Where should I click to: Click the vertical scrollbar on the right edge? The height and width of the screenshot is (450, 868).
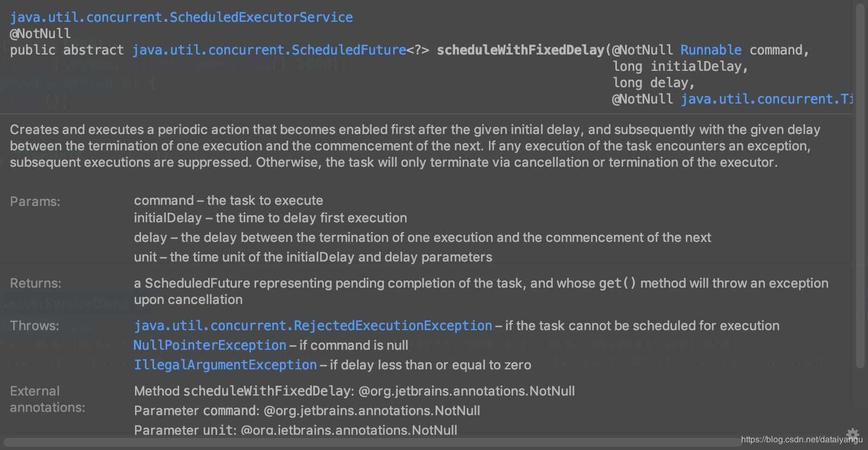pos(860,185)
